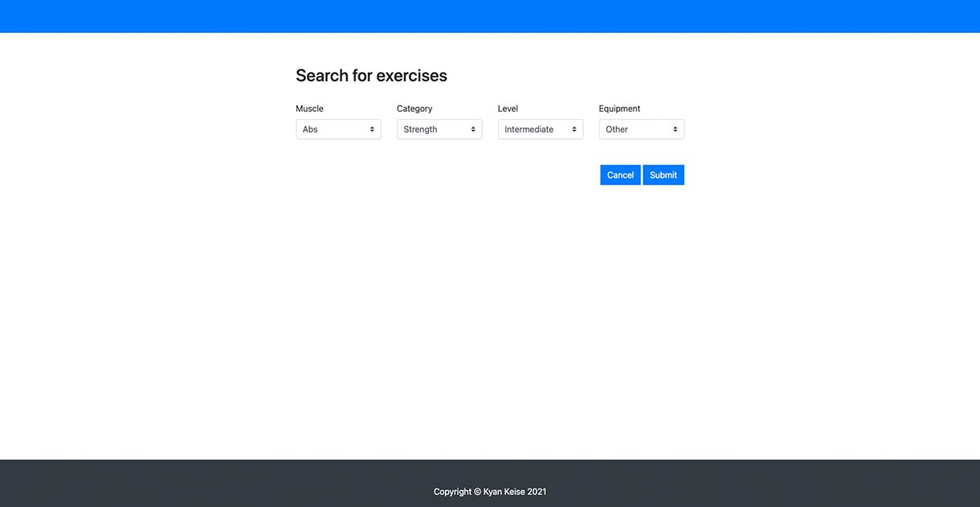
Task: Click the arrow icon in Equipment select
Action: pos(676,129)
